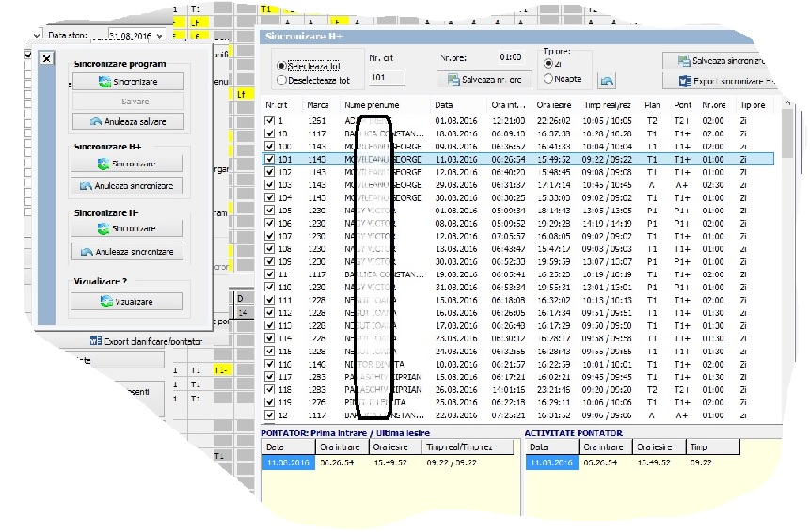810x532 pixels.
Task: Select the Noapte radio option
Action: [548, 79]
